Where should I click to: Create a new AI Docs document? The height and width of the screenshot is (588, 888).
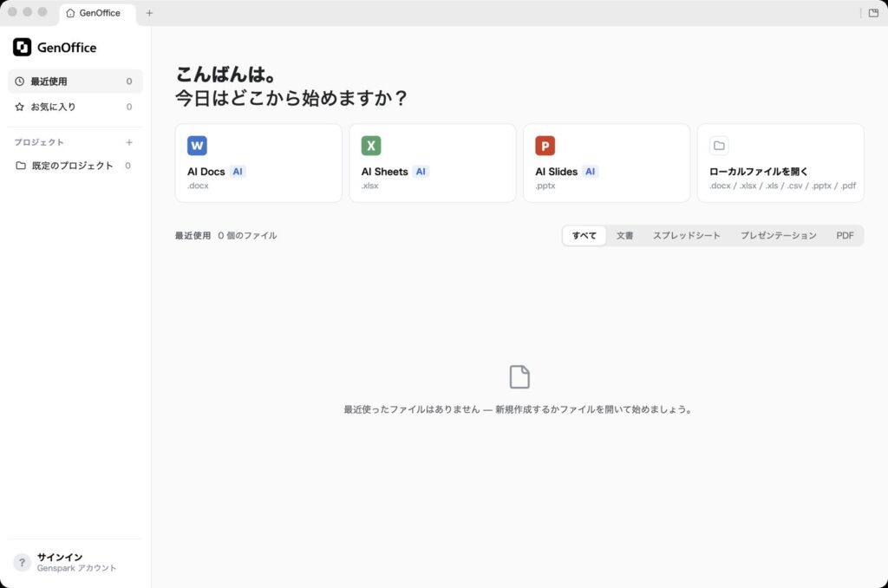click(x=258, y=163)
